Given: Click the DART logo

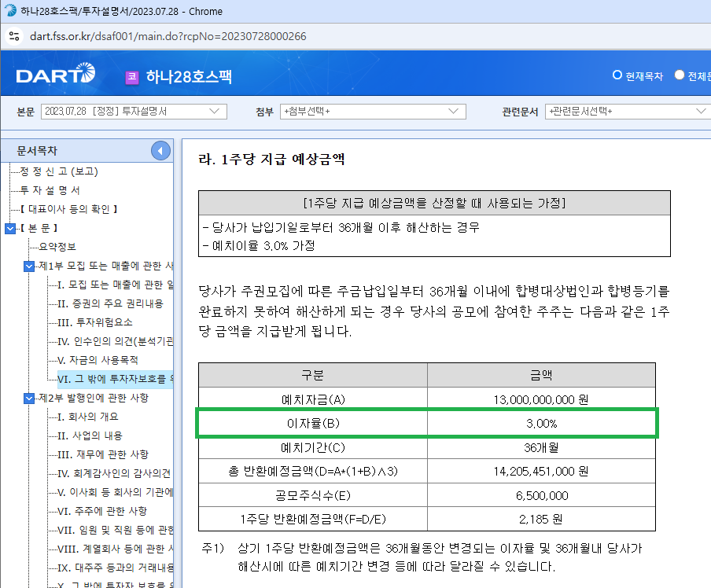Looking at the screenshot, I should [x=55, y=76].
